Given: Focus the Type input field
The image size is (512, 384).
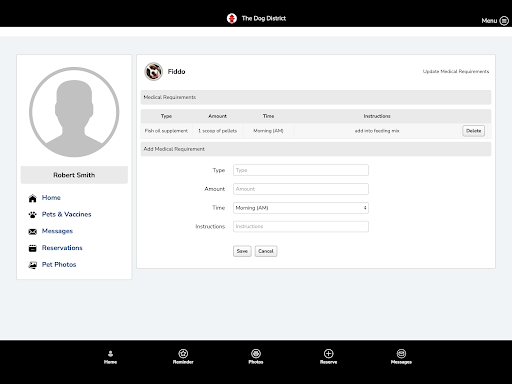Looking at the screenshot, I should tap(301, 170).
